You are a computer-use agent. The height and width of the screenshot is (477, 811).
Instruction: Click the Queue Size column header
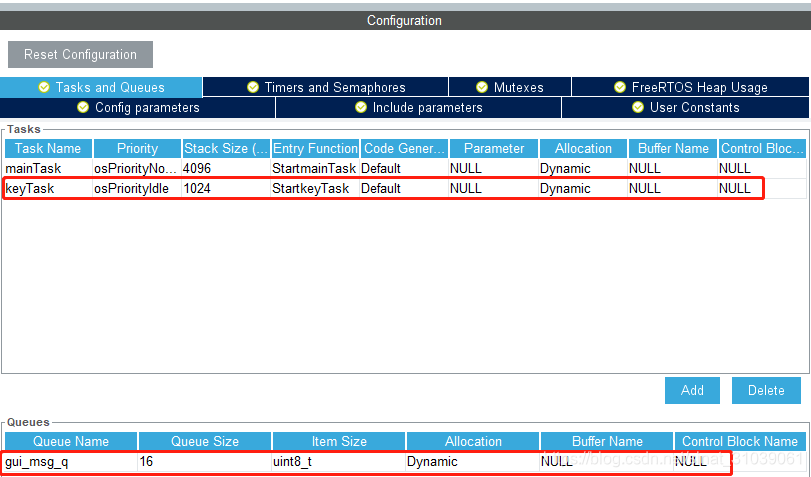pyautogui.click(x=205, y=441)
